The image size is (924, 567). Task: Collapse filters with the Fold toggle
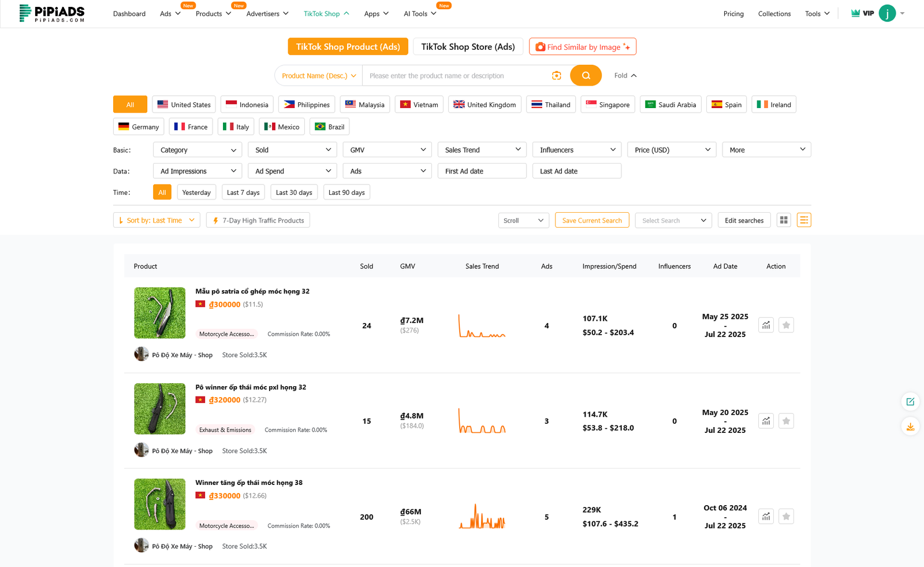click(625, 76)
